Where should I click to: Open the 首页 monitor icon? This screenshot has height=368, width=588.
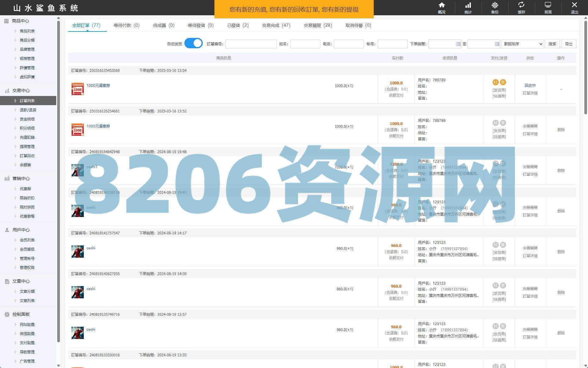[x=548, y=5]
